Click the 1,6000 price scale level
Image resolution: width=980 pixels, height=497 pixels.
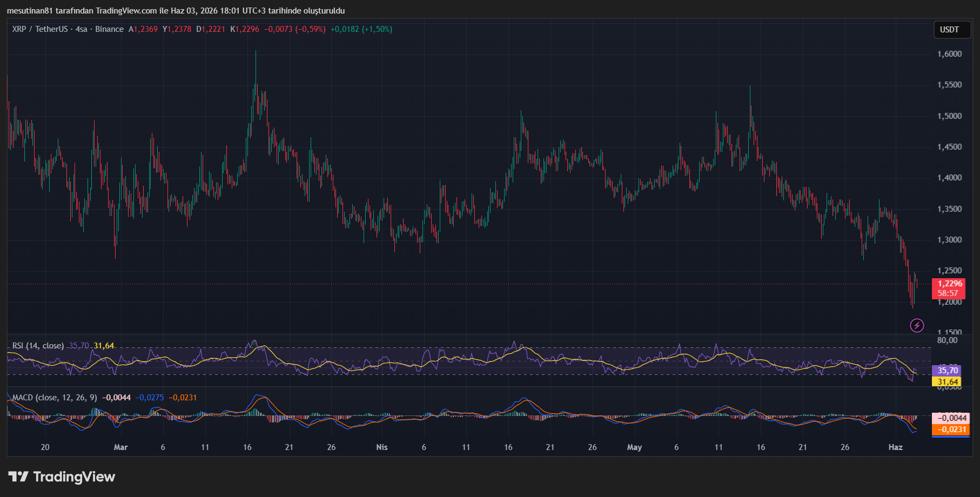pyautogui.click(x=950, y=54)
